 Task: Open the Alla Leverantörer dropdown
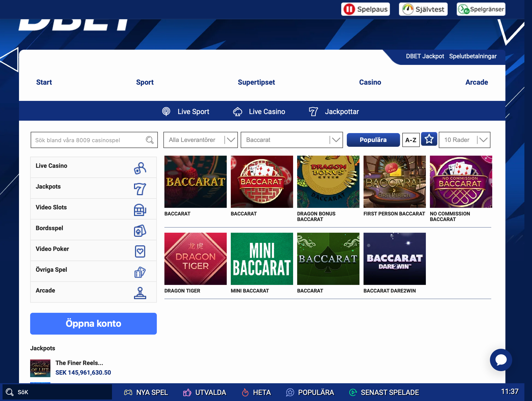pyautogui.click(x=201, y=140)
